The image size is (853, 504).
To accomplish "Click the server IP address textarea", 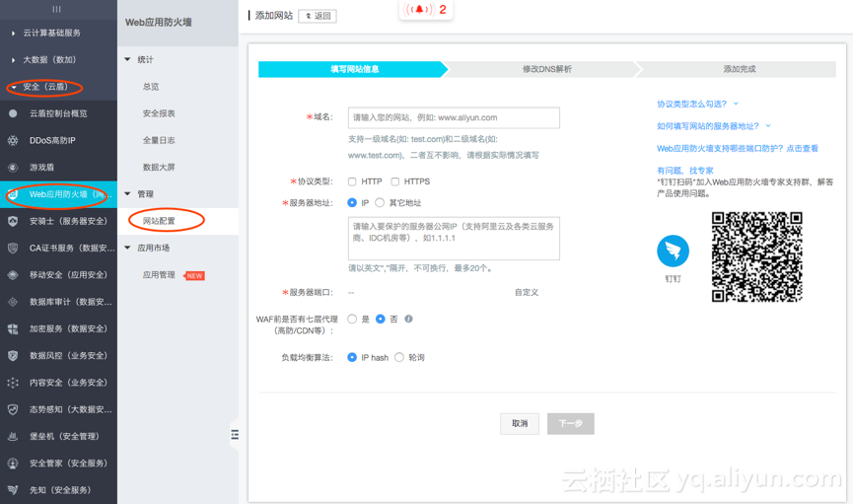I will [x=454, y=239].
